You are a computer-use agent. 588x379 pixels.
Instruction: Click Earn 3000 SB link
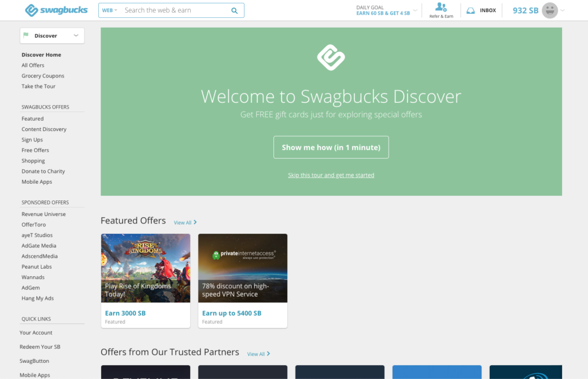(x=125, y=313)
